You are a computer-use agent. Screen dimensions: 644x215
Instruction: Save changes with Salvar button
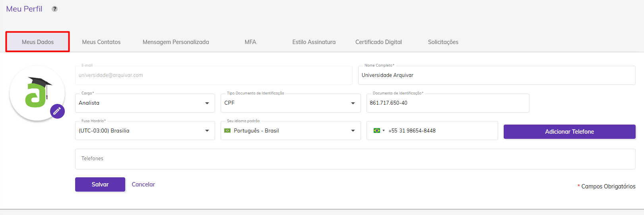pos(100,184)
